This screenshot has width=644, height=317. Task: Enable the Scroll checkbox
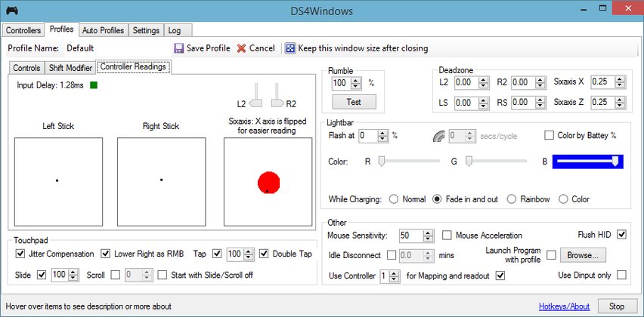(116, 275)
